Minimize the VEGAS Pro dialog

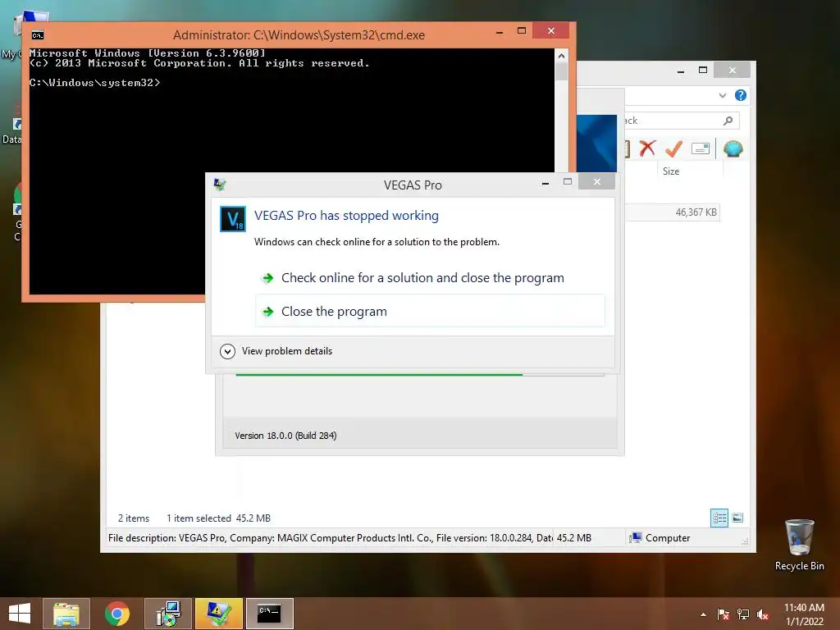546,183
